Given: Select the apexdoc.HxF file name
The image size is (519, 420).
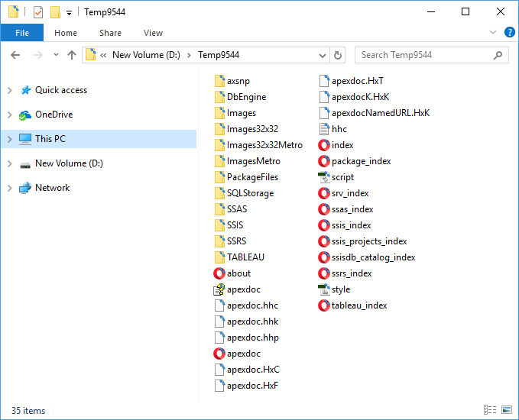Looking at the screenshot, I should [x=252, y=386].
